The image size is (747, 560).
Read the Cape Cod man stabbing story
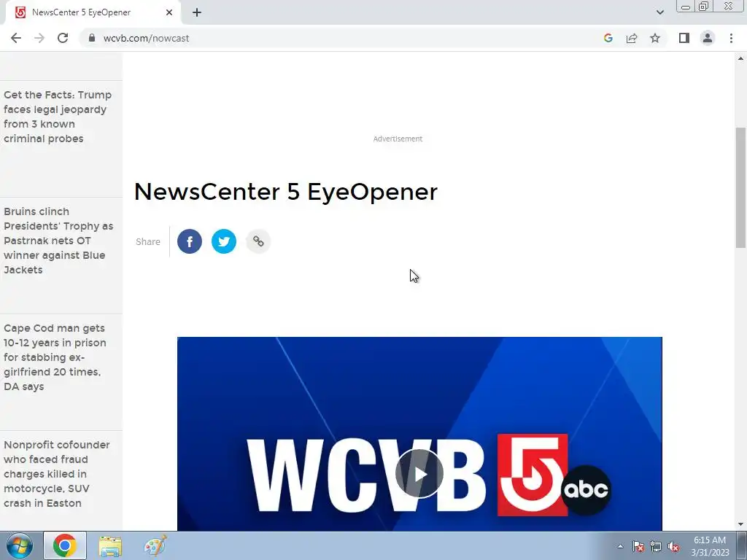tap(55, 357)
